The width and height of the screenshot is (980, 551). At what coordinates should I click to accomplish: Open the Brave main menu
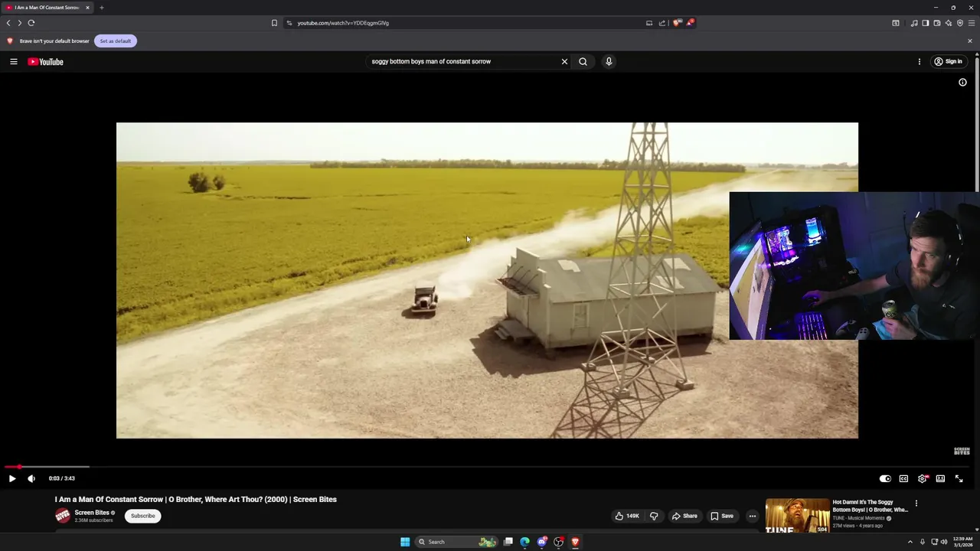tap(972, 23)
